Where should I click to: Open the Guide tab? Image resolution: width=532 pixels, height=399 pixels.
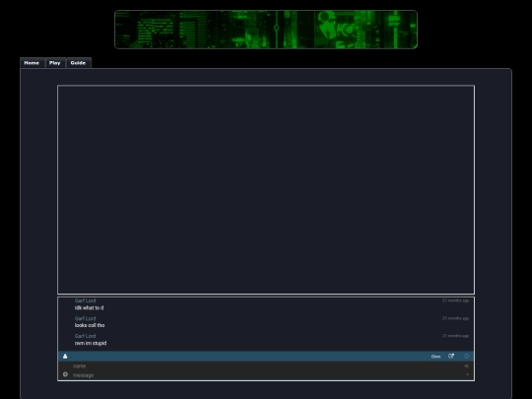pyautogui.click(x=78, y=63)
